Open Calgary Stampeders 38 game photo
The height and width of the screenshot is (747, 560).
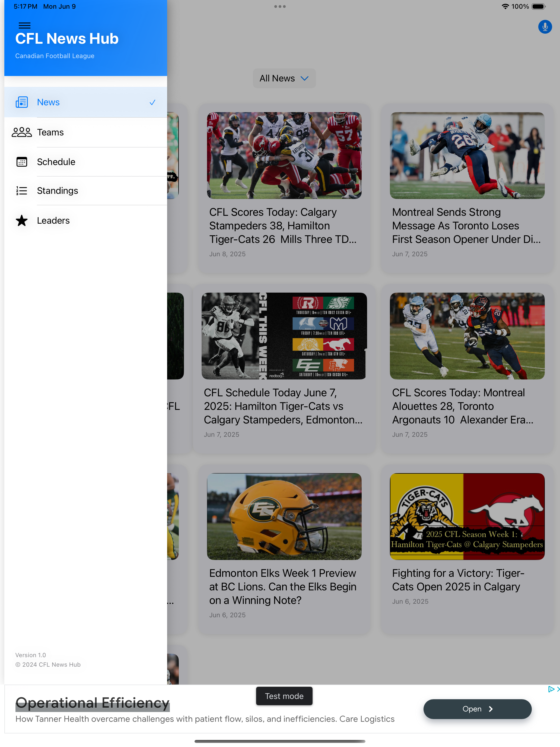coord(284,155)
